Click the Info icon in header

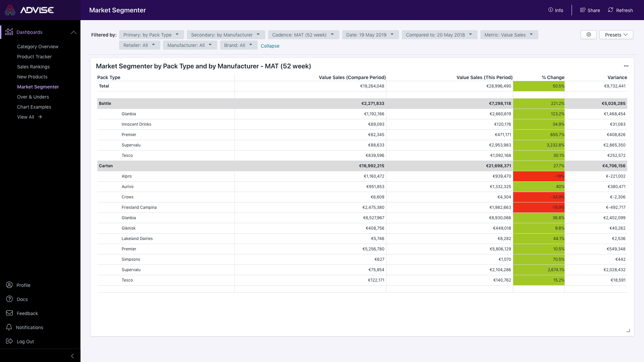[555, 10]
